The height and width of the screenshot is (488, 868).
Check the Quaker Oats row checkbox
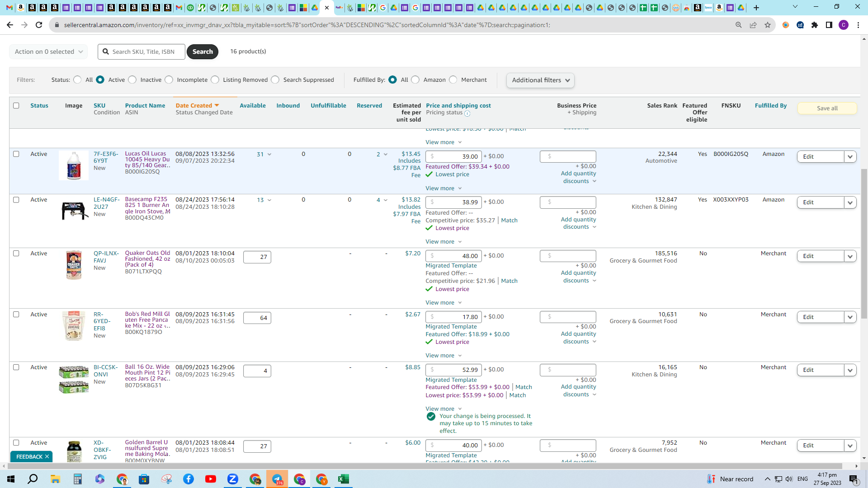[x=16, y=253]
